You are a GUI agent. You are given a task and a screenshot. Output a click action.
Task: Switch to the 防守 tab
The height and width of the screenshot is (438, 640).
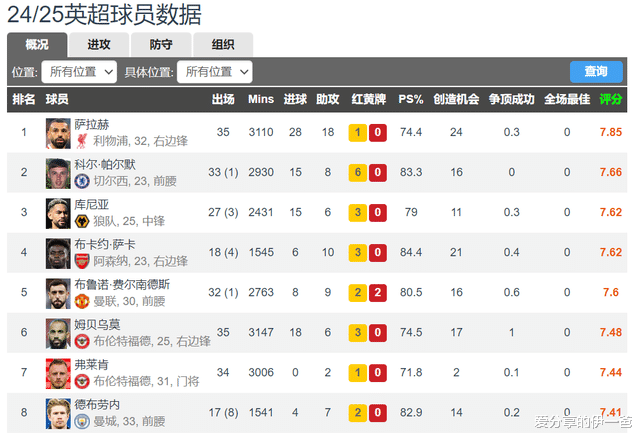click(161, 44)
